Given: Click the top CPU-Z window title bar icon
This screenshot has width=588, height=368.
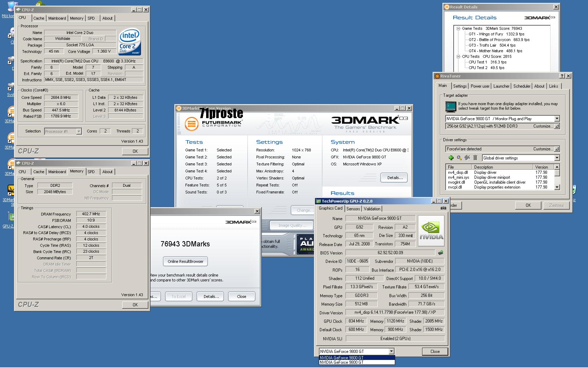Looking at the screenshot, I should click(18, 10).
